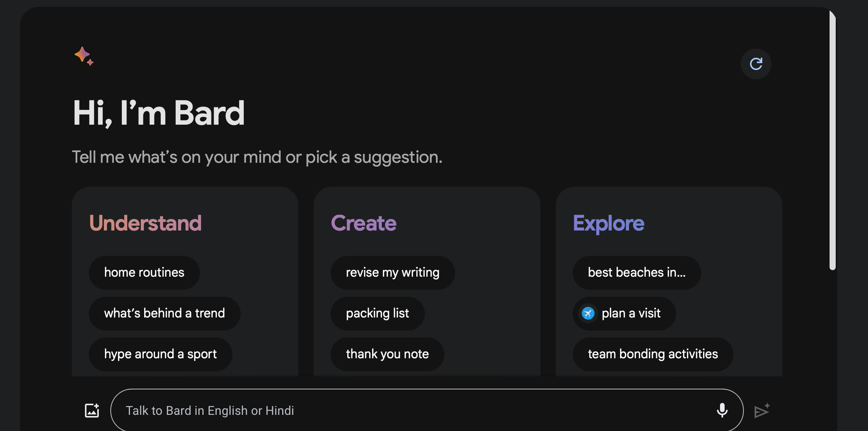Viewport: 868px width, 431px height.
Task: Select the "best beaches in..." chip
Action: click(637, 272)
